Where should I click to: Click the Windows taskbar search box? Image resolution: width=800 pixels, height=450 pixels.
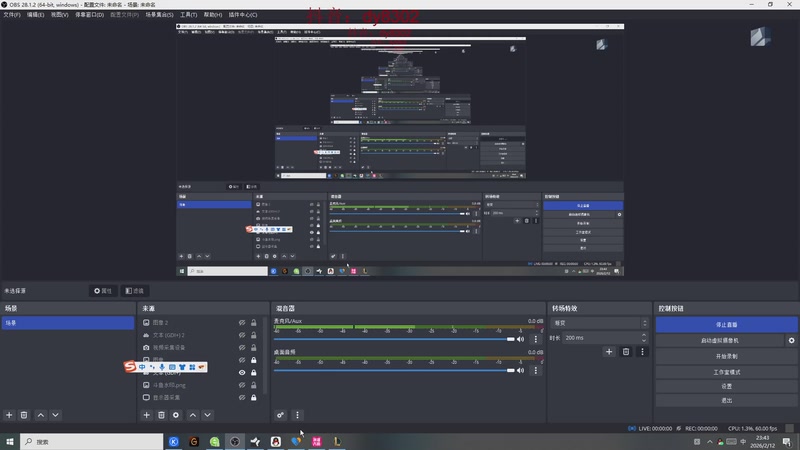point(92,441)
